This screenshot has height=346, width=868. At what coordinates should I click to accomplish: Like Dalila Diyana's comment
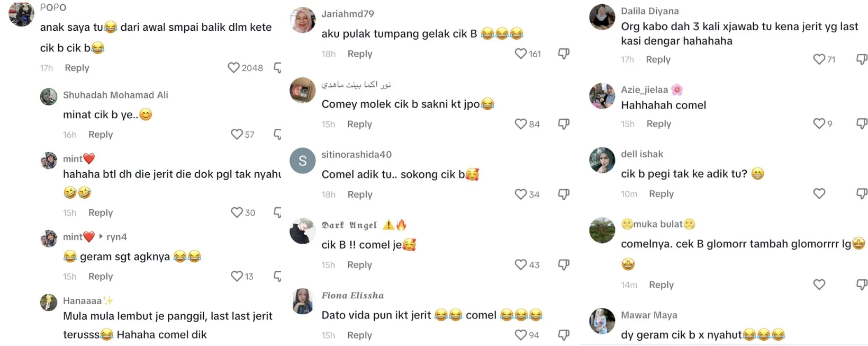coord(819,59)
